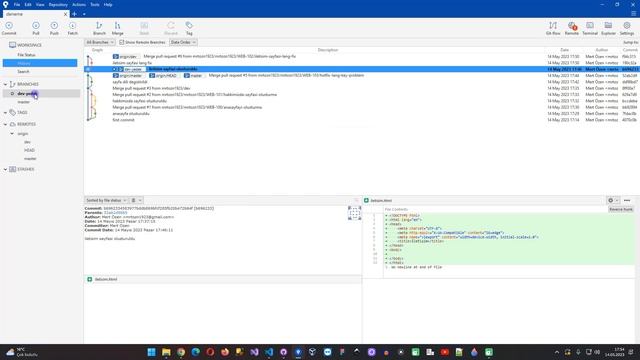Open the new tab dropdown arrow
Screen dimensions: 640x360
tap(84, 14)
